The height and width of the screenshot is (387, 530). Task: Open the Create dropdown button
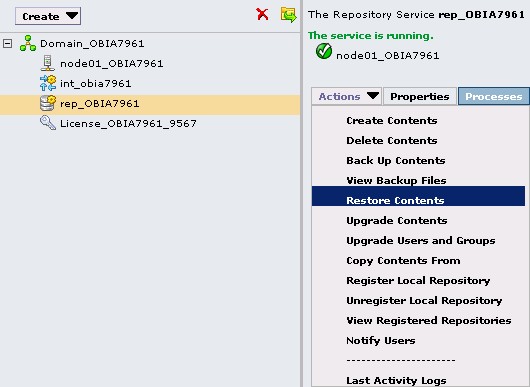point(48,16)
